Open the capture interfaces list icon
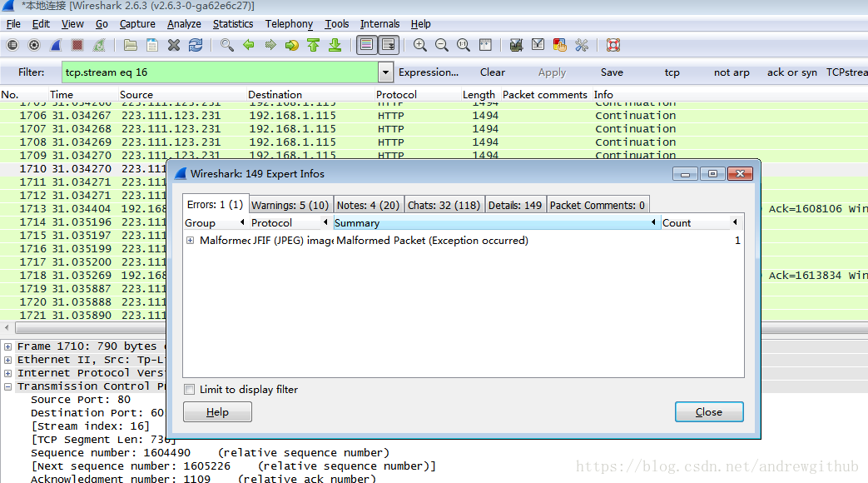Image resolution: width=868 pixels, height=483 pixels. click(x=12, y=45)
